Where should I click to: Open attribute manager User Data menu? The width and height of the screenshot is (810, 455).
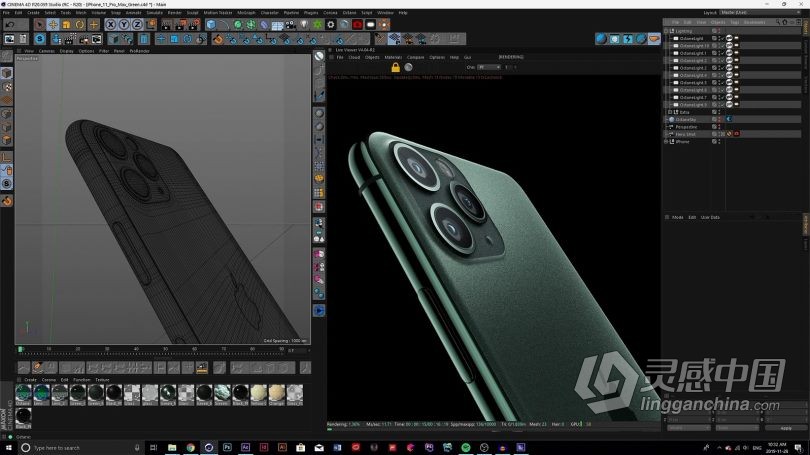tap(710, 217)
